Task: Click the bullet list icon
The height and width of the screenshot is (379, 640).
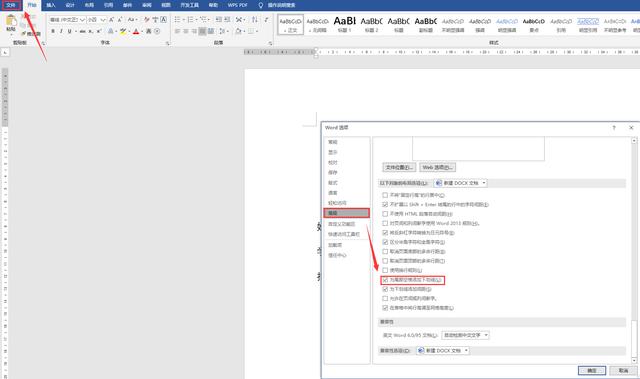Action: [179, 20]
